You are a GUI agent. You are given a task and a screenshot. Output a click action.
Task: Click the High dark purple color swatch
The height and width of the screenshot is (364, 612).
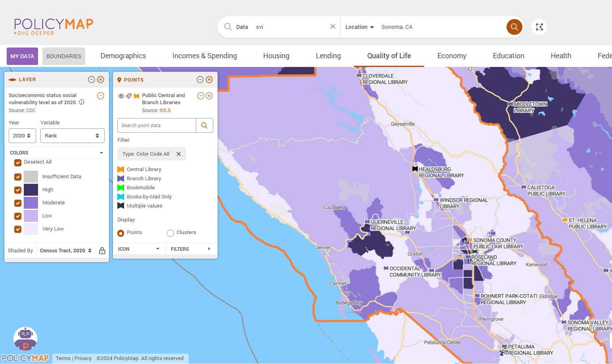pyautogui.click(x=31, y=190)
